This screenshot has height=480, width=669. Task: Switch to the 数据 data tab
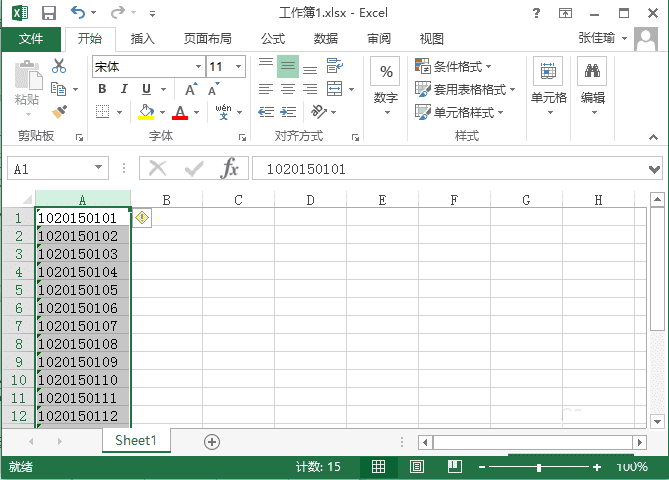[x=326, y=39]
